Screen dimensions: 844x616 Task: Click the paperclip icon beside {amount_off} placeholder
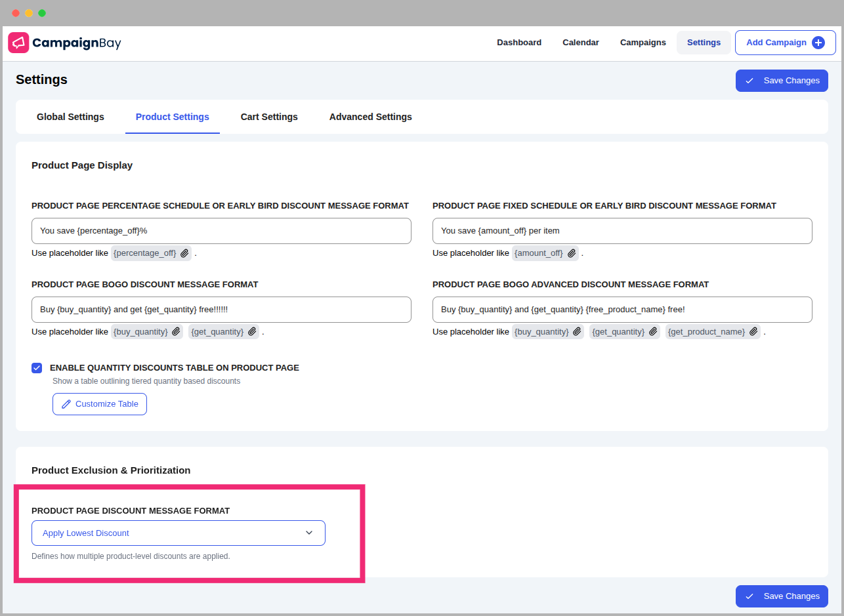[572, 253]
